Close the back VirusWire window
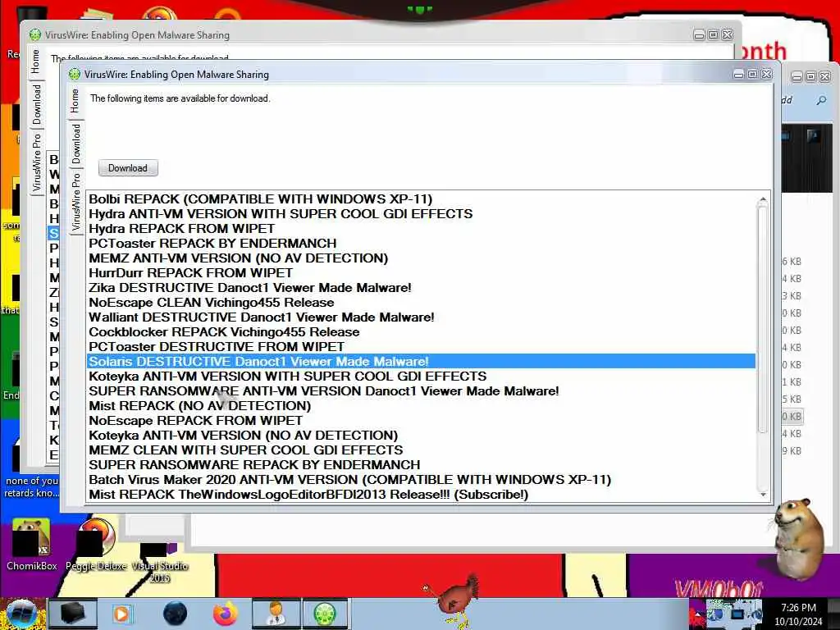This screenshot has width=840, height=630. (x=728, y=34)
